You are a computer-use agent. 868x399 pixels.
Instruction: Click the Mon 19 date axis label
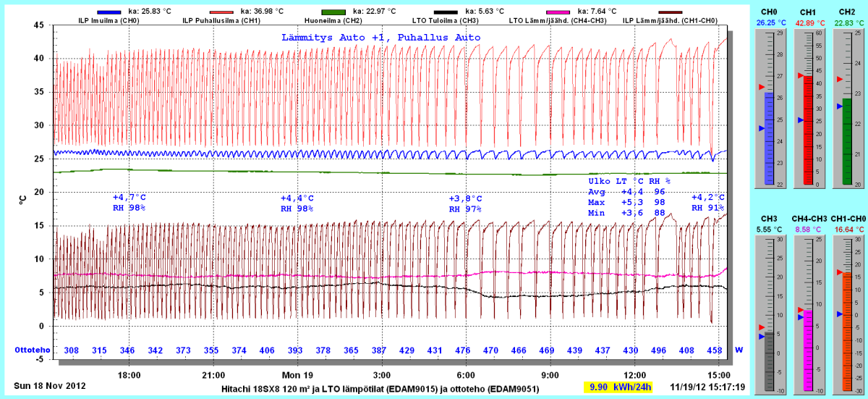click(x=297, y=375)
